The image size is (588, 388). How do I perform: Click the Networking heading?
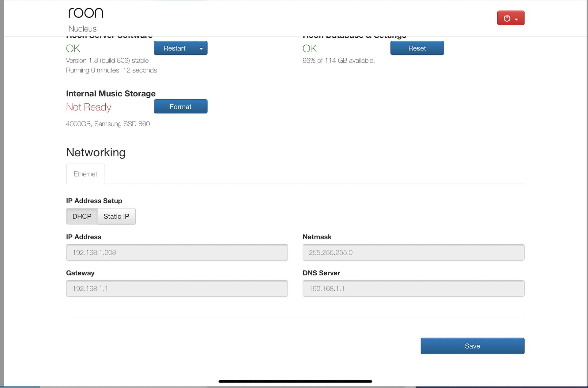click(96, 152)
